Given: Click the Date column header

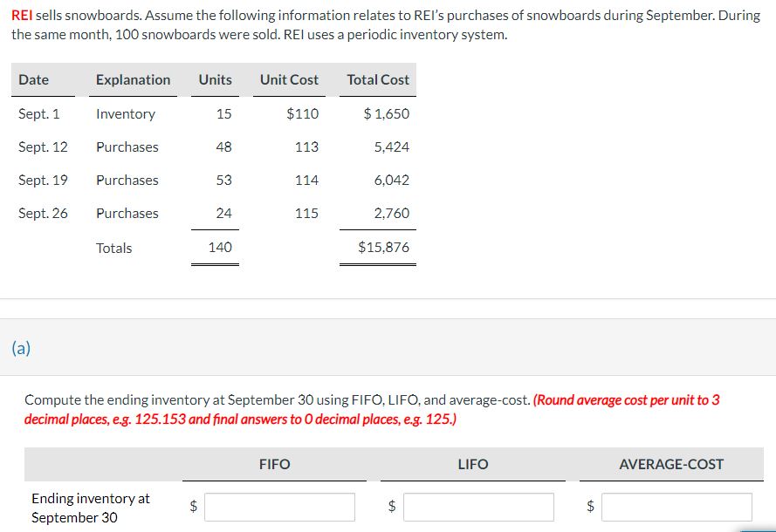Looking at the screenshot, I should point(34,79).
